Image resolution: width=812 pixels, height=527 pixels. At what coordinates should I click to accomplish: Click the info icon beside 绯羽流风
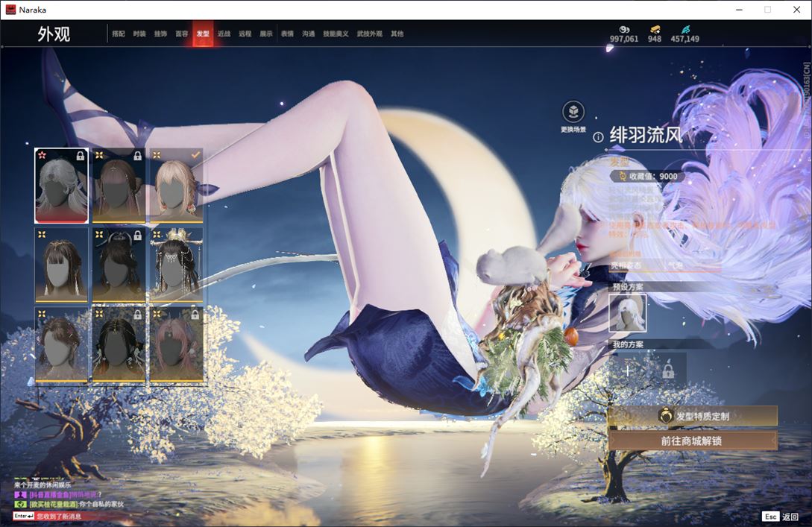pyautogui.click(x=598, y=137)
